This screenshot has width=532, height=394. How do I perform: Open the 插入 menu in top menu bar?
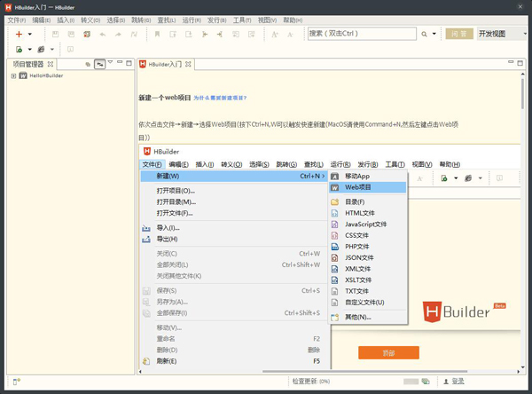tap(66, 20)
